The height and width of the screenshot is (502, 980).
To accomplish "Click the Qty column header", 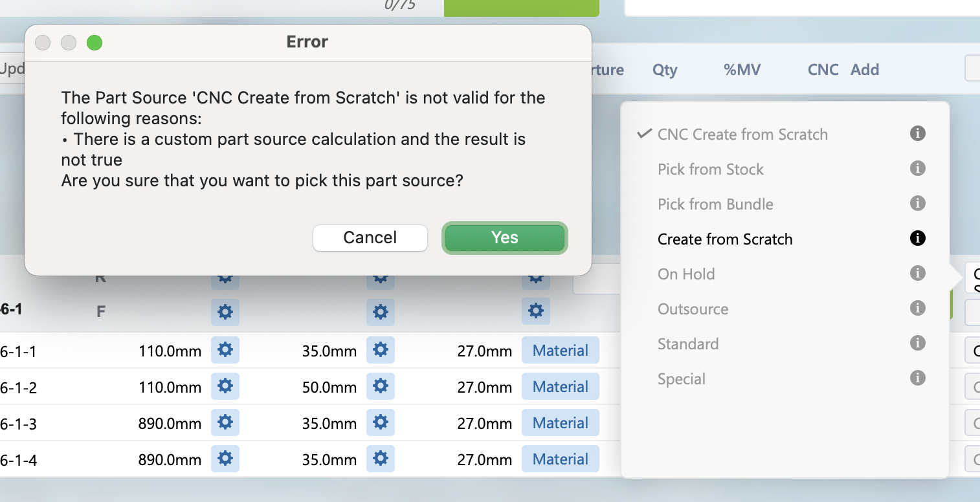I will [x=665, y=70].
